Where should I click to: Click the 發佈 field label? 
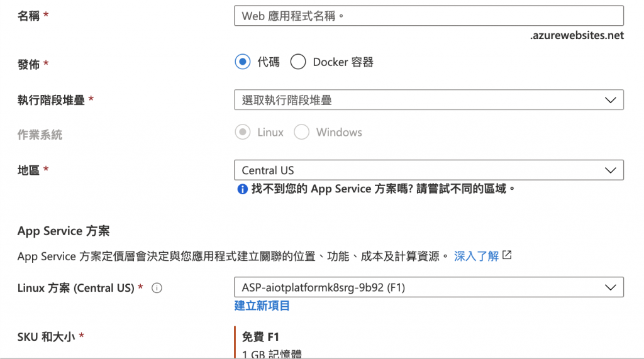coord(28,65)
